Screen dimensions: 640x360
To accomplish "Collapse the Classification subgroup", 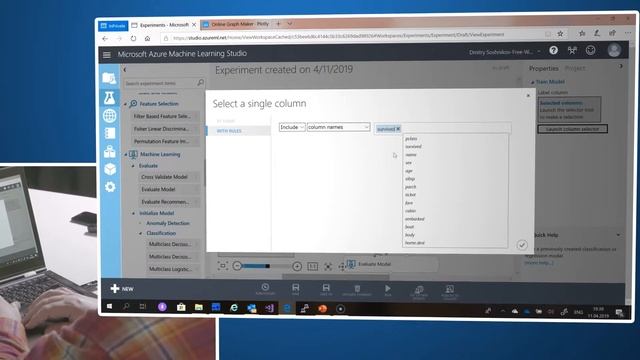I will coord(140,233).
